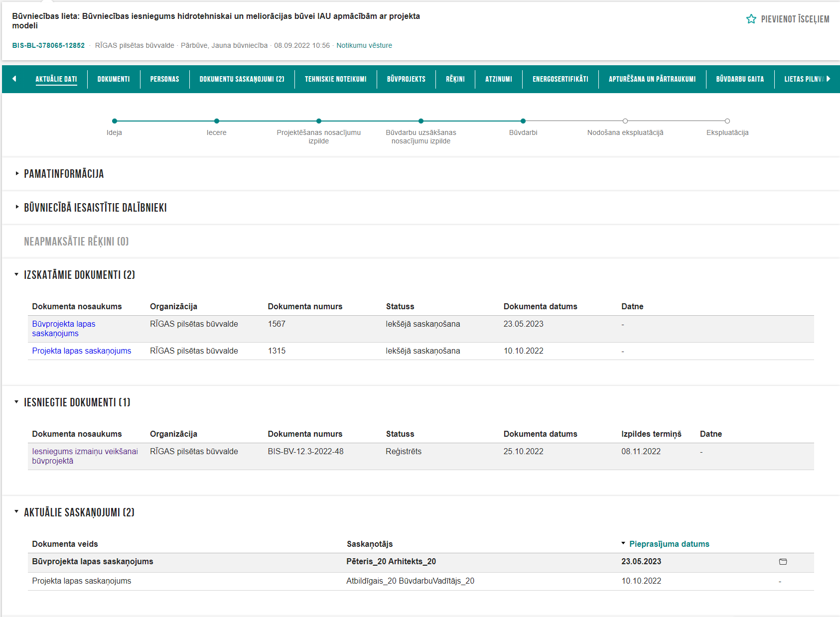The image size is (840, 617).
Task: Click document date 10.10.2022 in Izskatāmie dokumenti
Action: [523, 351]
